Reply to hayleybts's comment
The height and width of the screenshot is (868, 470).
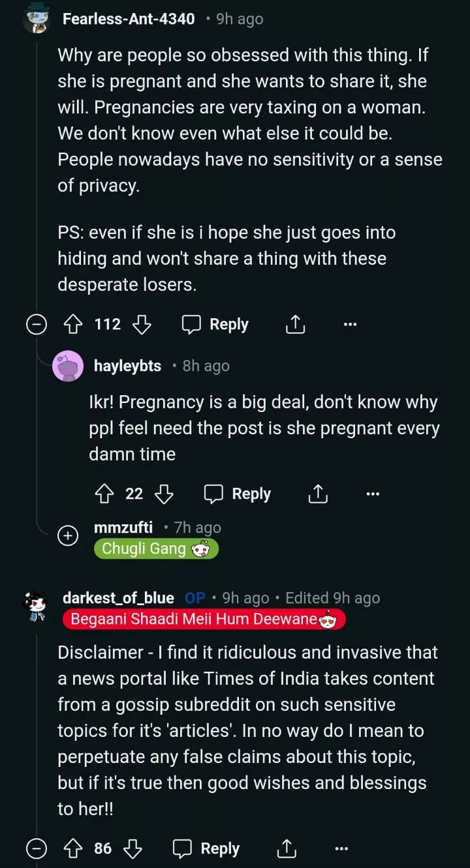tap(238, 494)
